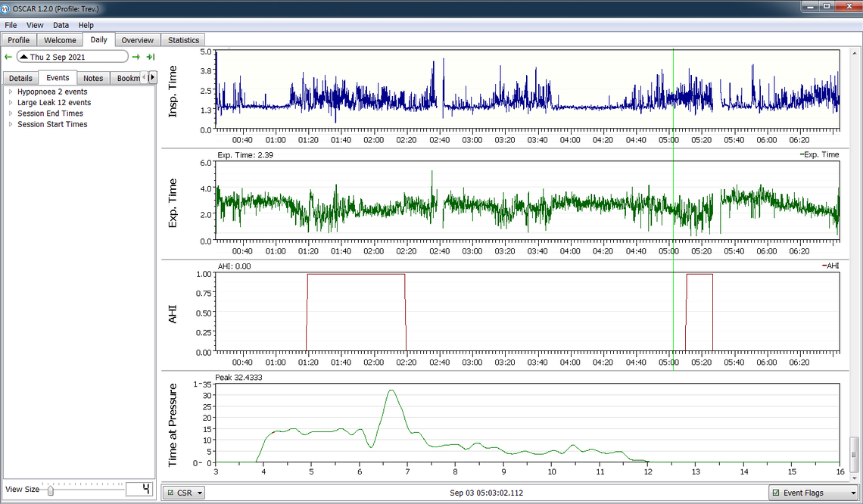Jump to the most recent day
This screenshot has width=863, height=504.
coord(150,57)
